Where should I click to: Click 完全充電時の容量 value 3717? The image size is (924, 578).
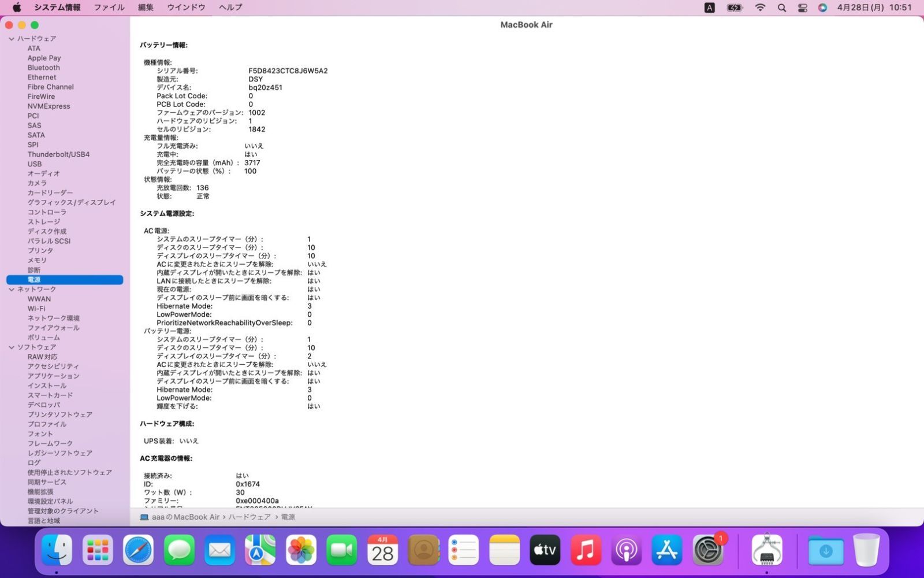(x=252, y=163)
